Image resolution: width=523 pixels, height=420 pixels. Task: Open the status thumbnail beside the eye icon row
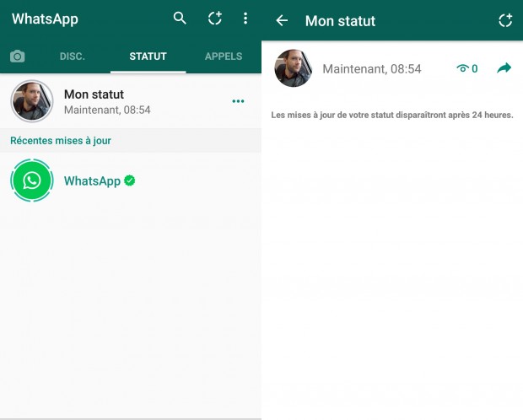(x=294, y=68)
